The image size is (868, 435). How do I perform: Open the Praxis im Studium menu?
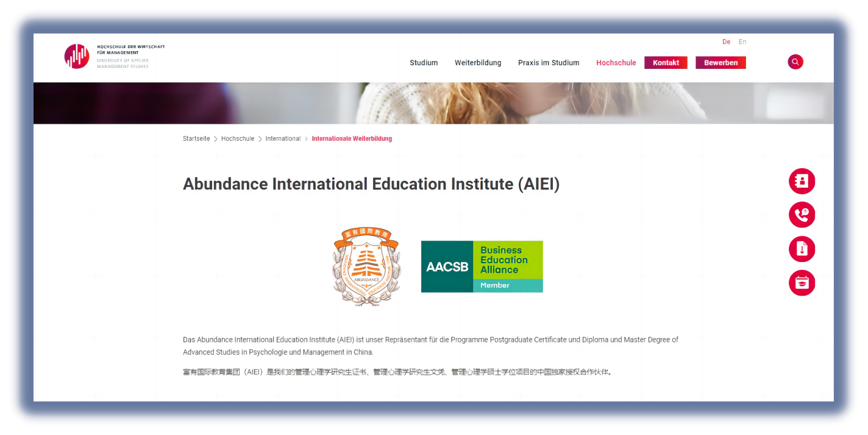tap(549, 63)
